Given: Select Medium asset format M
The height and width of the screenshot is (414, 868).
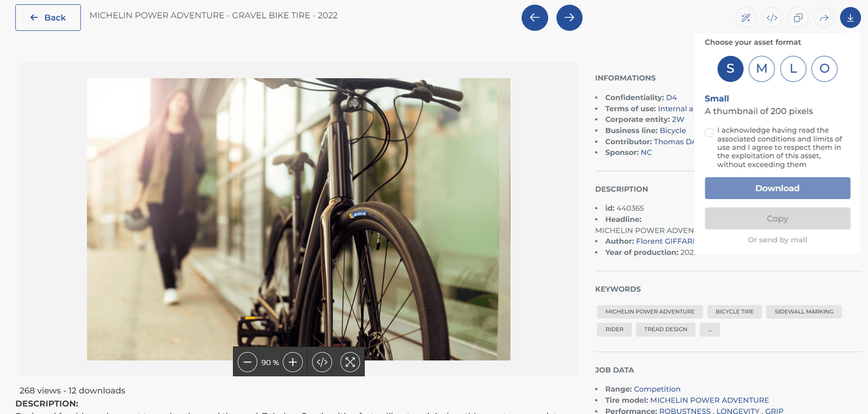Looking at the screenshot, I should click(x=762, y=69).
